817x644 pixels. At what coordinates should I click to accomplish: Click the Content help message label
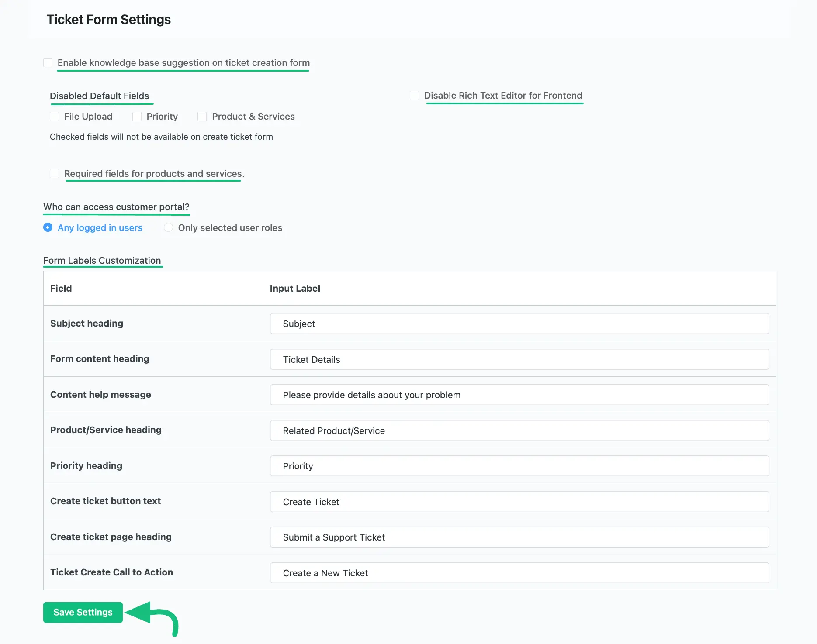point(100,395)
